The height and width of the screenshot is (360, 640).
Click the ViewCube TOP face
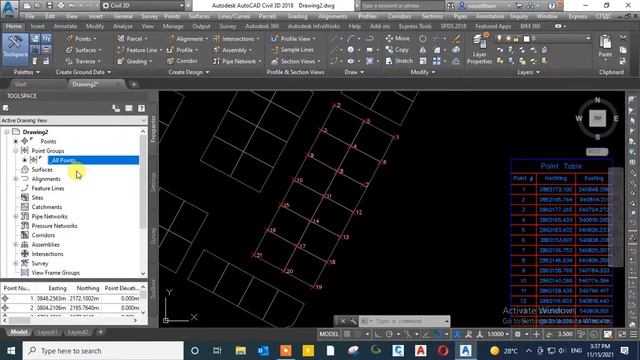[x=598, y=118]
